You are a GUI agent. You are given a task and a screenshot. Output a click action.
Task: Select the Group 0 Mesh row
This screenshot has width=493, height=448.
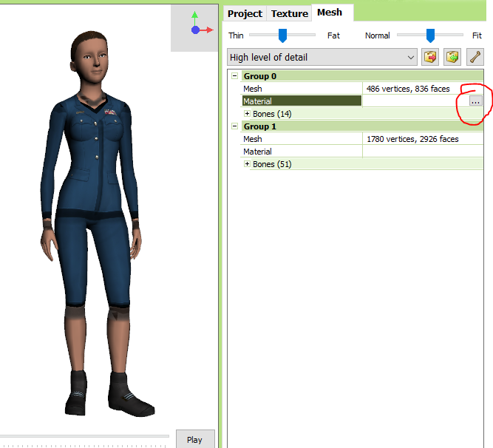click(x=361, y=89)
